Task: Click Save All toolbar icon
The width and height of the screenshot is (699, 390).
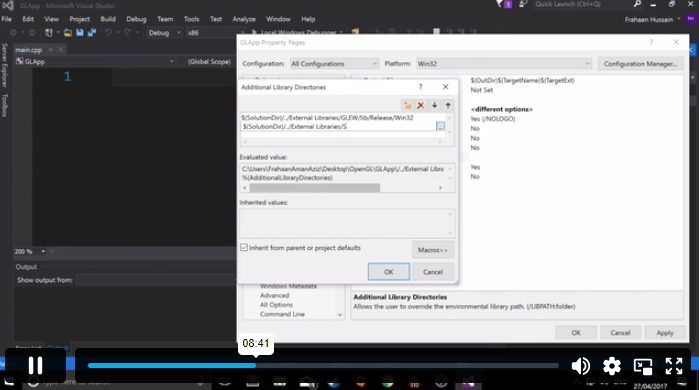Action: pos(92,33)
